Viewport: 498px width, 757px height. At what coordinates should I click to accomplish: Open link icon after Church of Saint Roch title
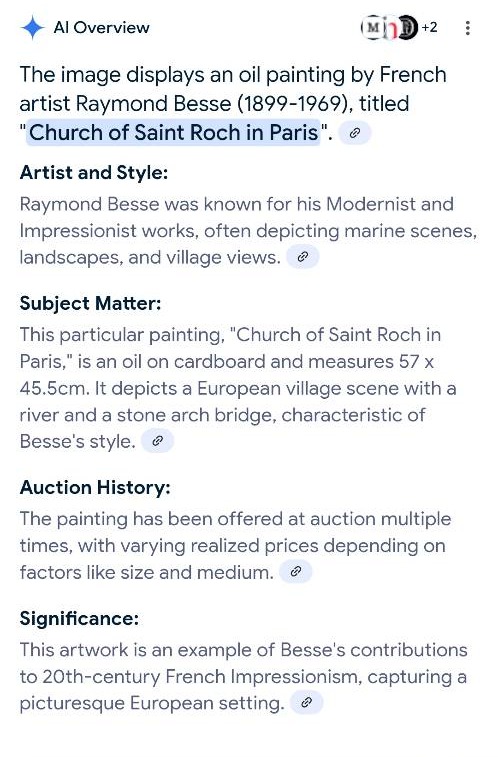355,133
